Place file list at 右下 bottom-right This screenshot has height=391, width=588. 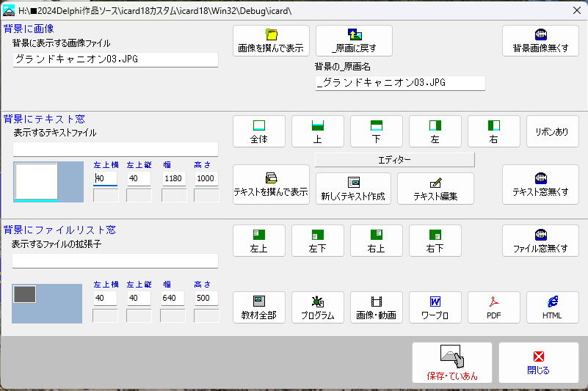(435, 241)
